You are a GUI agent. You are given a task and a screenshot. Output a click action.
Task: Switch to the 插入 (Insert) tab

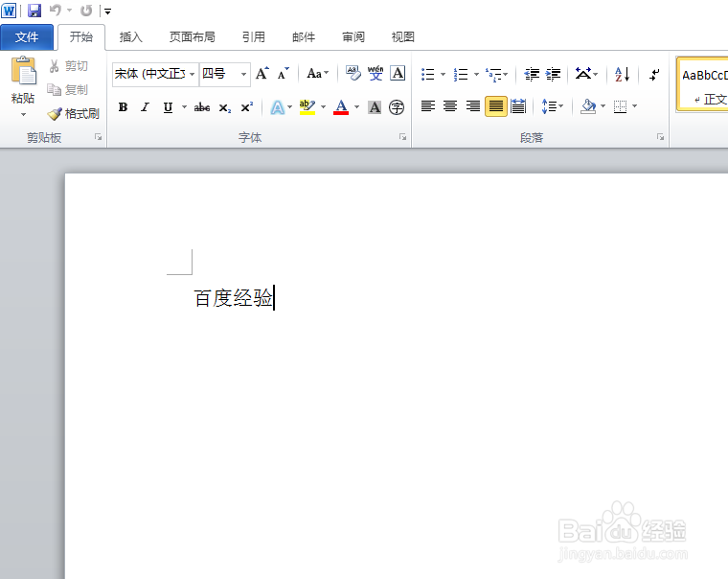point(130,37)
